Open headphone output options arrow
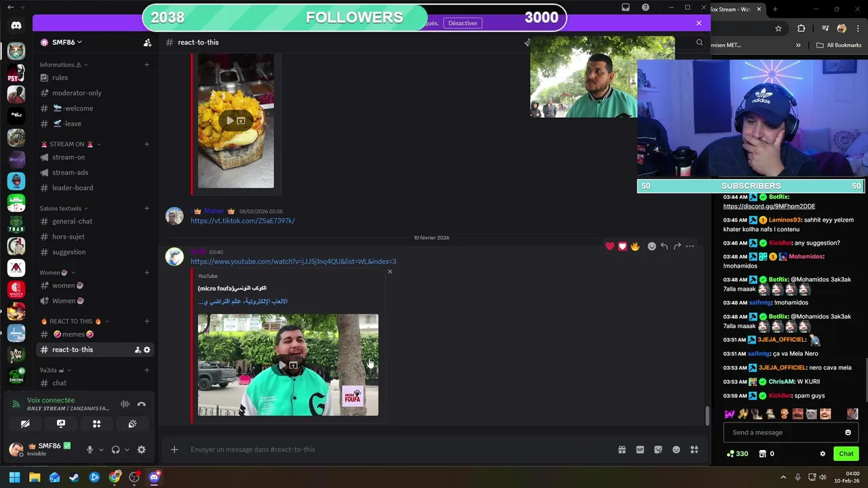Screen dimensions: 868x488 coord(127,449)
